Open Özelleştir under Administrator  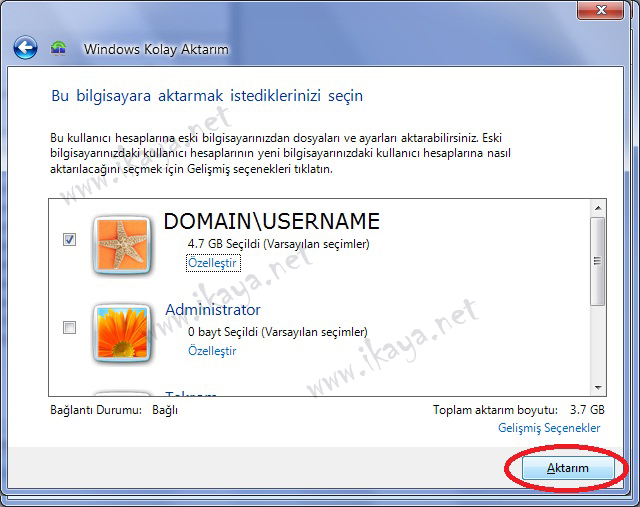point(212,351)
